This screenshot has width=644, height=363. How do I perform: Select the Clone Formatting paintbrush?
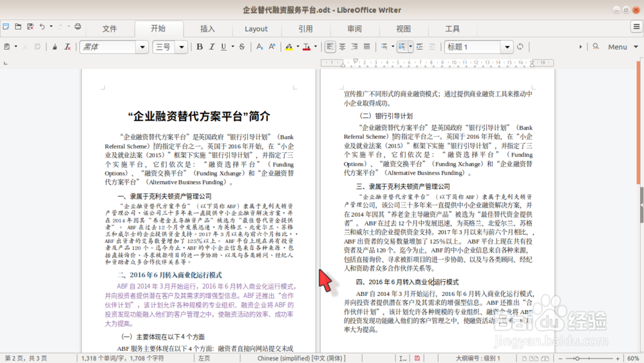(x=55, y=47)
